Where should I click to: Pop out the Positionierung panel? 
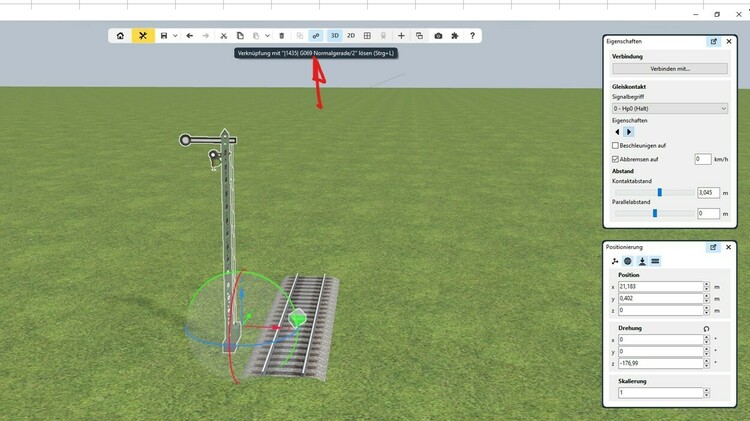tap(713, 247)
